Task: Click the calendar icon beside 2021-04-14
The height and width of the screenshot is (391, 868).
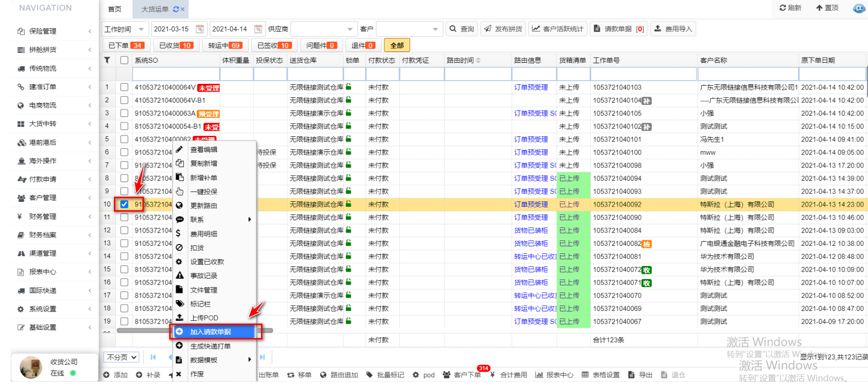Action: click(258, 29)
